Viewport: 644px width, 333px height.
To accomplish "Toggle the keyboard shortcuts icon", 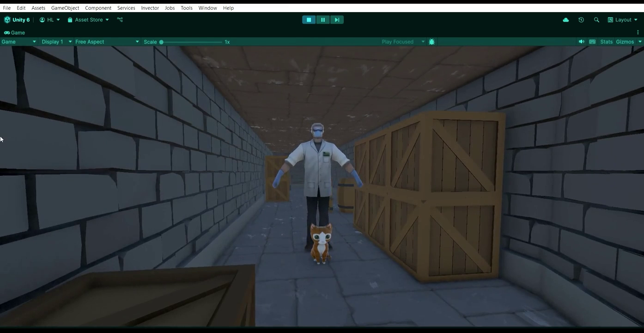I will (x=592, y=42).
